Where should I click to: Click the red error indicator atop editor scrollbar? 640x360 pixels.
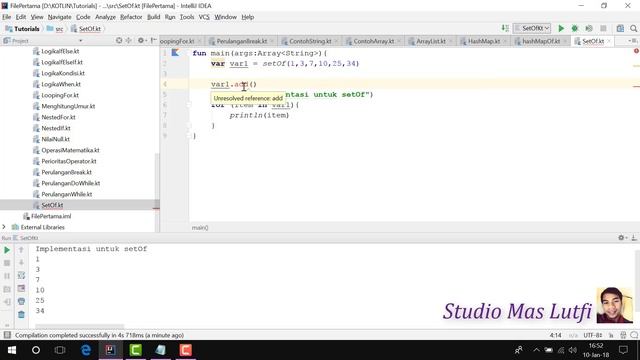636,51
